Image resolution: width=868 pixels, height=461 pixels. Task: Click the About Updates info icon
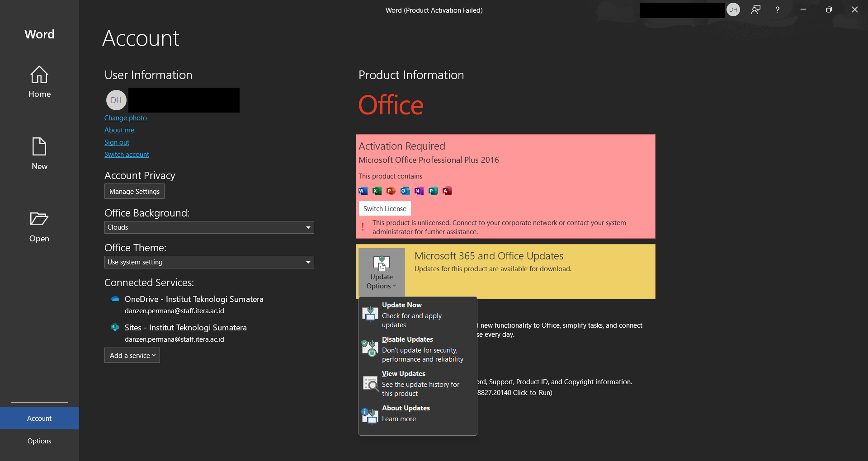(370, 416)
